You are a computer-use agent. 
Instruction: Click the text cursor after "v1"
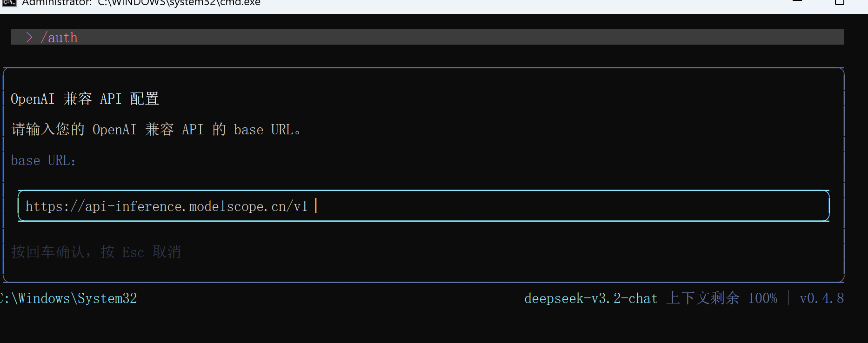[x=316, y=206]
